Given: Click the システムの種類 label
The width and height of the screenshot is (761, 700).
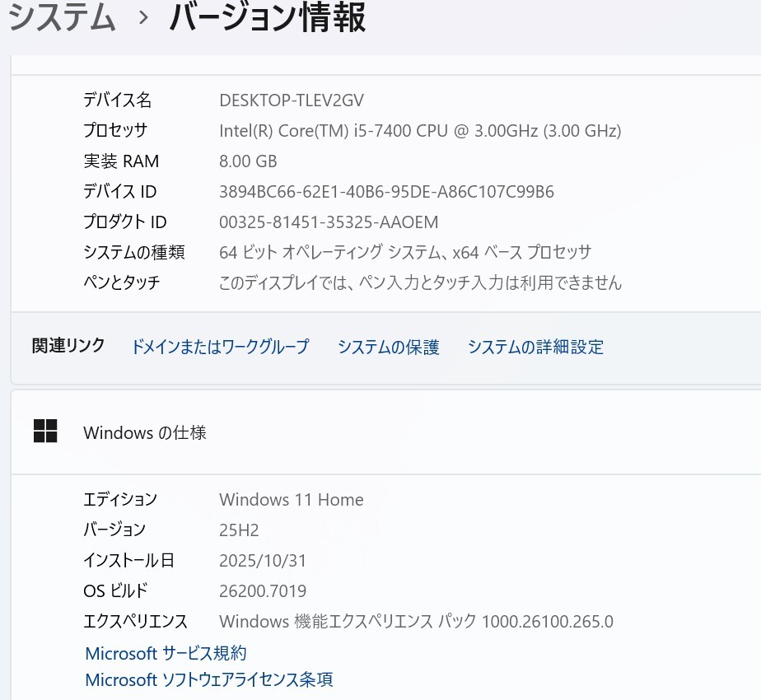Looking at the screenshot, I should [x=134, y=252].
